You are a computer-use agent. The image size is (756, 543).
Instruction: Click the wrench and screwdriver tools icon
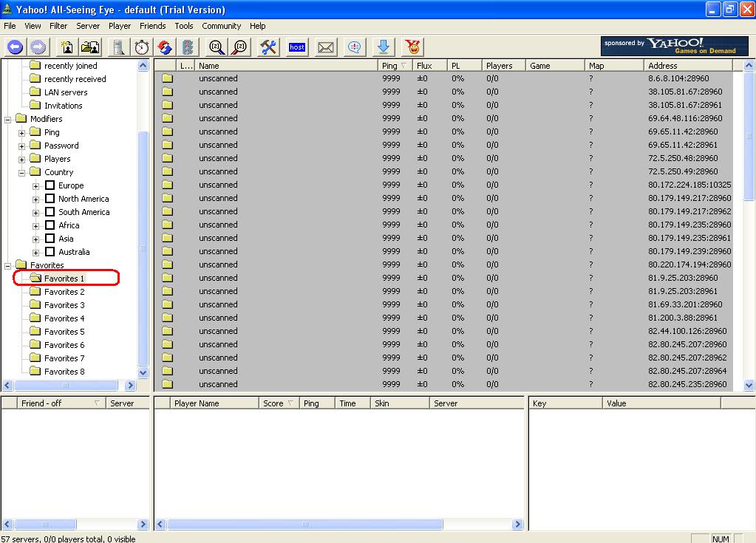click(x=268, y=47)
